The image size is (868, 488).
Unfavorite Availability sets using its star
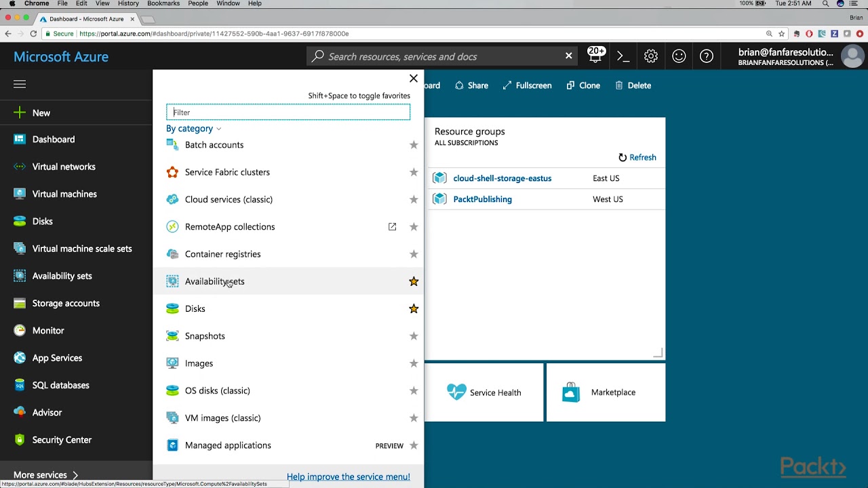[x=414, y=281]
